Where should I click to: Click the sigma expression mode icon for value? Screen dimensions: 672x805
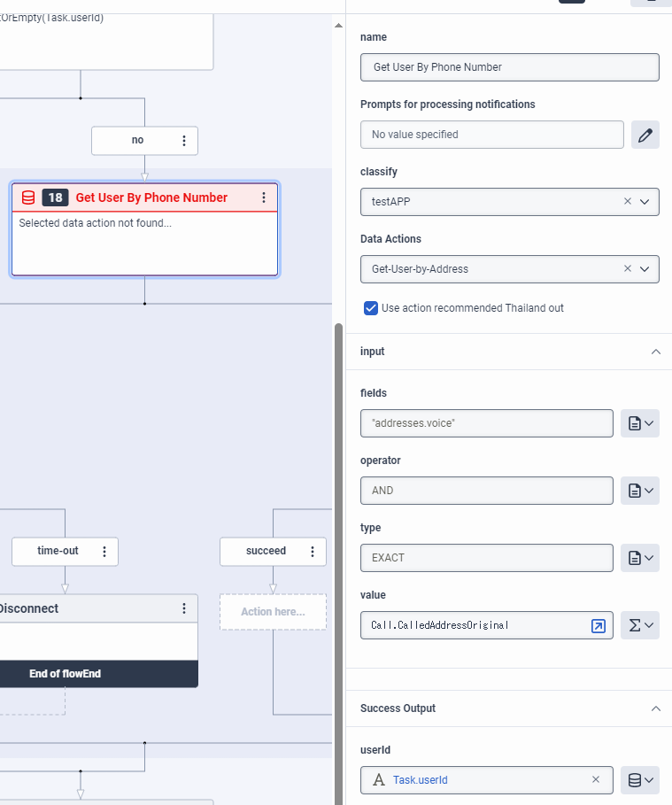point(640,625)
